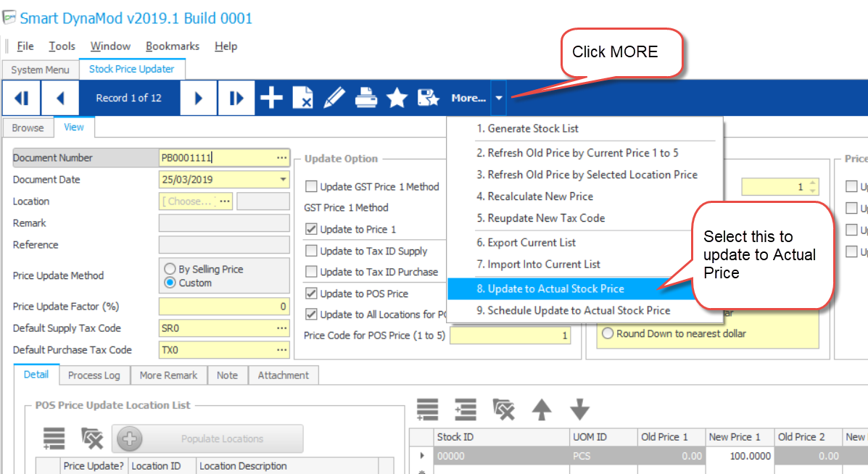Open the Attachment tab

point(283,375)
